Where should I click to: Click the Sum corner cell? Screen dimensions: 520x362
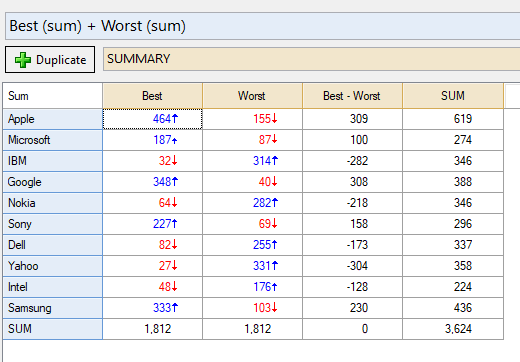tap(53, 96)
